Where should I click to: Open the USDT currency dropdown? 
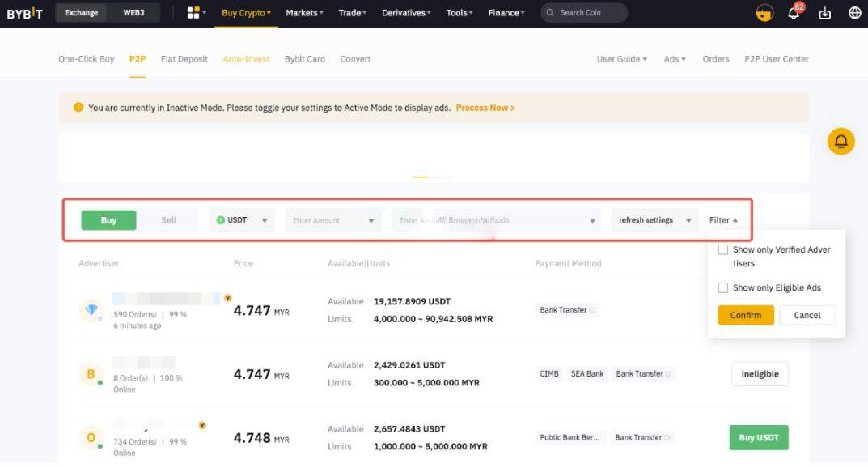click(x=264, y=219)
